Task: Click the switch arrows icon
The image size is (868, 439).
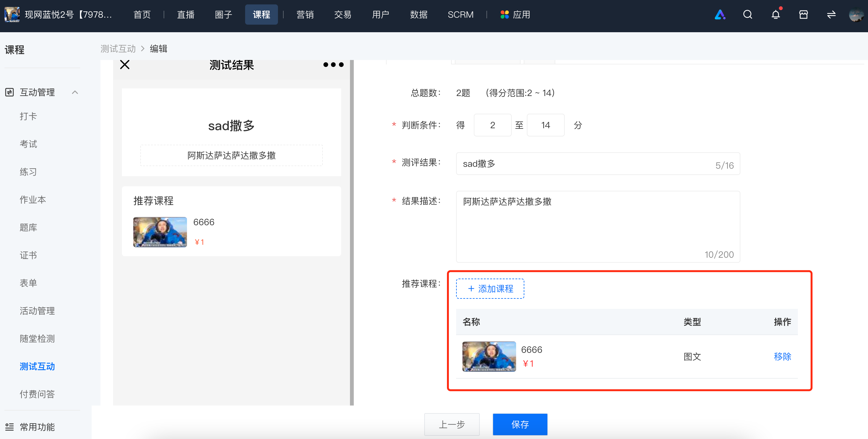Action: 831,15
